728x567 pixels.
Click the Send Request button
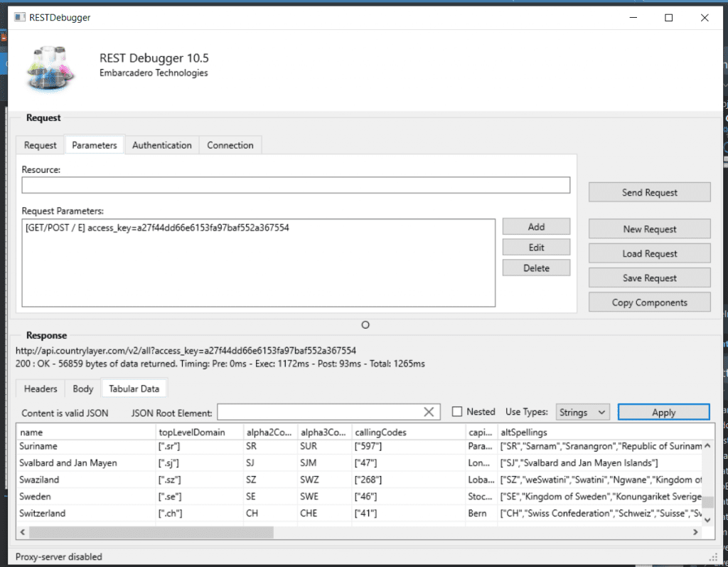[x=650, y=192]
